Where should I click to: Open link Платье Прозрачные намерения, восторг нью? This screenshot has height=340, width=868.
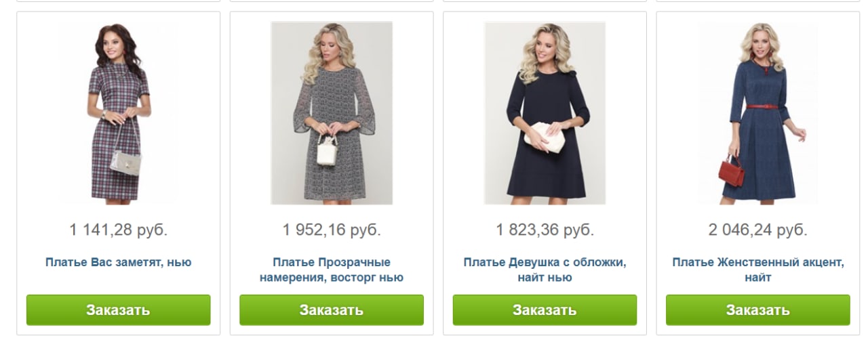332,270
